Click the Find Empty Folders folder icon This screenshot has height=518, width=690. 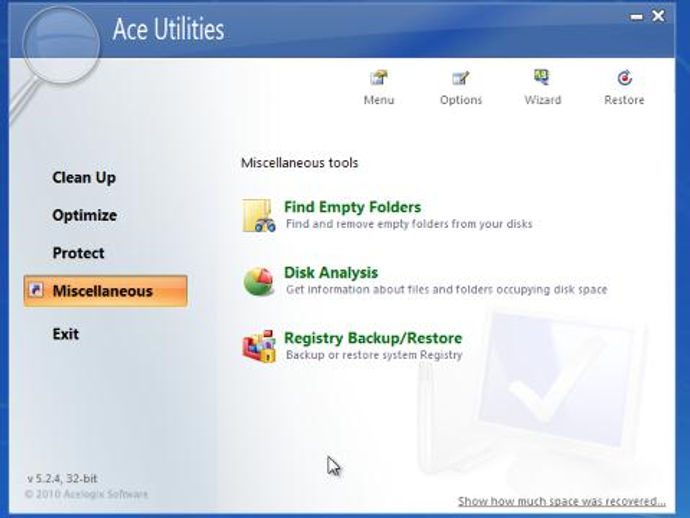coord(259,215)
